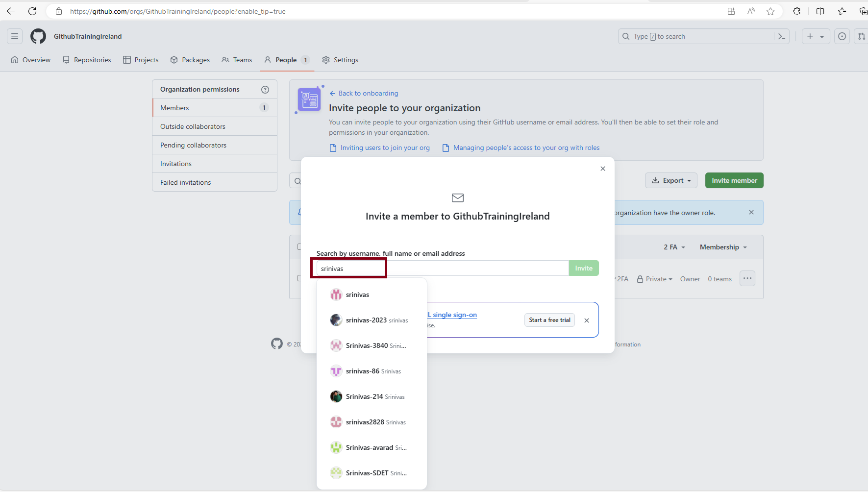Open the Projects tab
Viewport: 868px width, 492px height.
(x=141, y=60)
